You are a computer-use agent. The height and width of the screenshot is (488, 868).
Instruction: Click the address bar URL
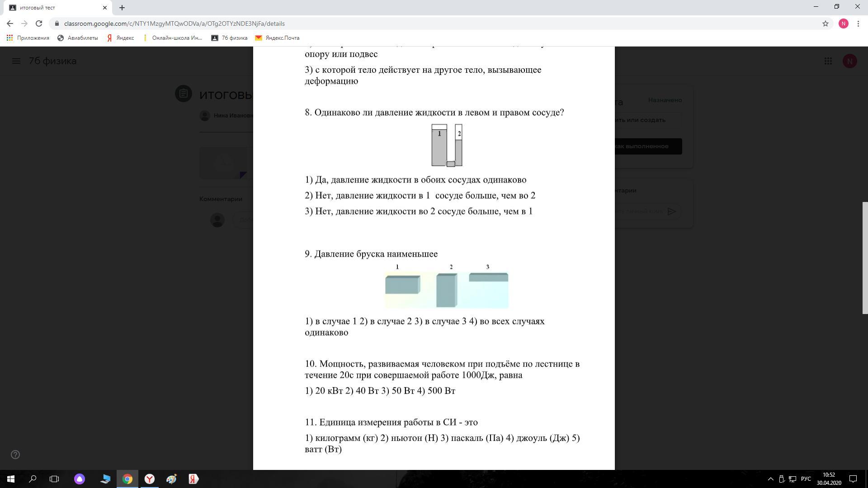174,23
